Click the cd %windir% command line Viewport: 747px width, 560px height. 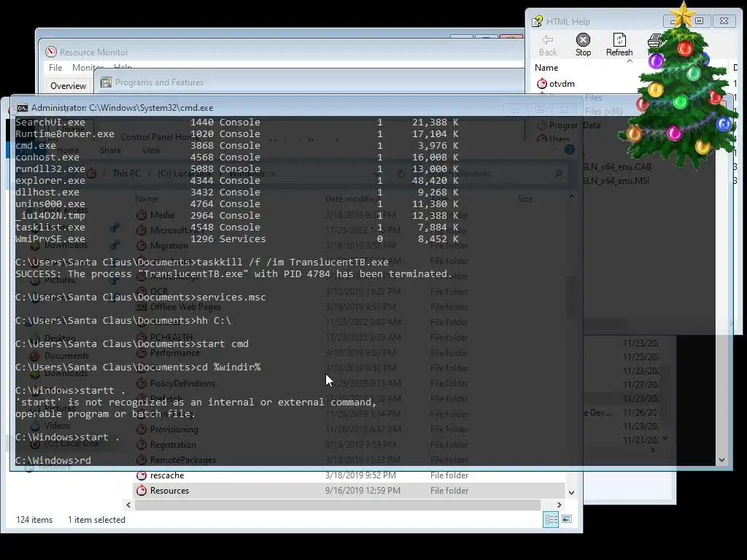click(x=138, y=367)
